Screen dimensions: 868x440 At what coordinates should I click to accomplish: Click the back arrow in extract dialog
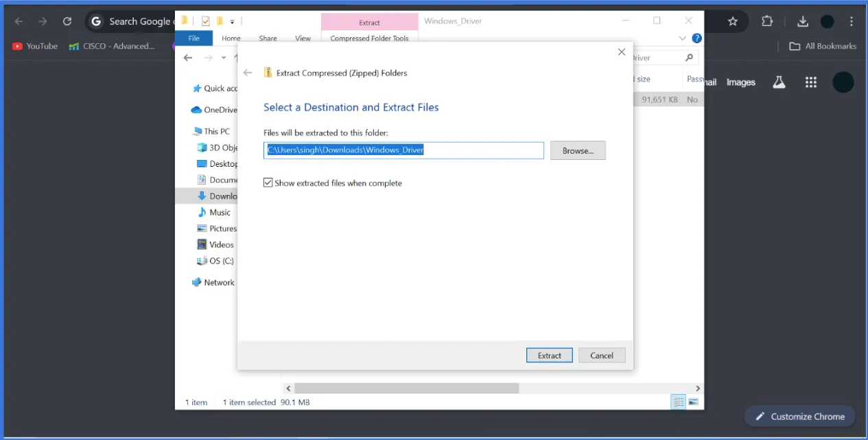pyautogui.click(x=248, y=73)
